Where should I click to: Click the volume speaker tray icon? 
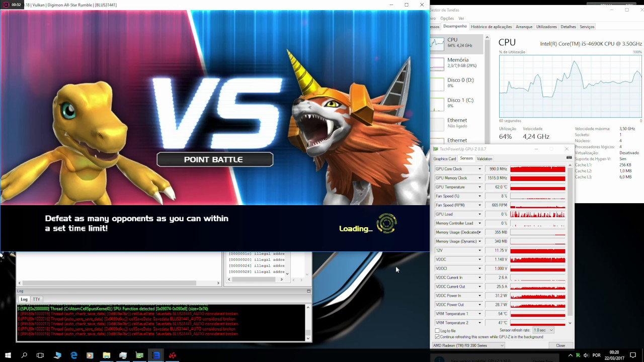(x=586, y=355)
